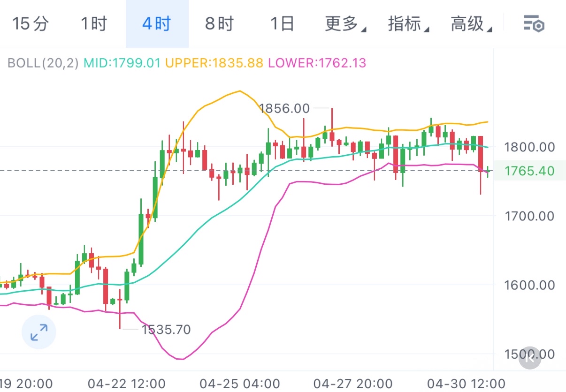Click the 1800.00 price axis label
This screenshot has width=566, height=392.
tap(529, 147)
